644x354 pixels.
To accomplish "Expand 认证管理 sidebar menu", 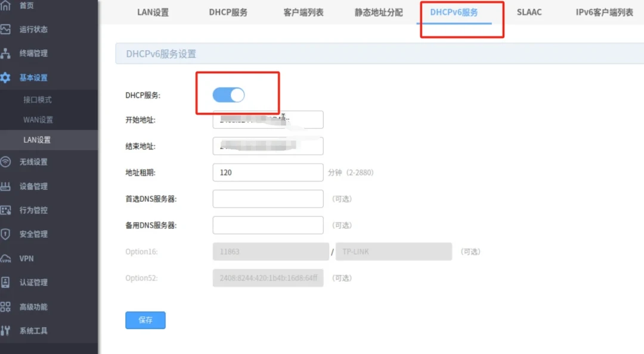I will (x=33, y=282).
